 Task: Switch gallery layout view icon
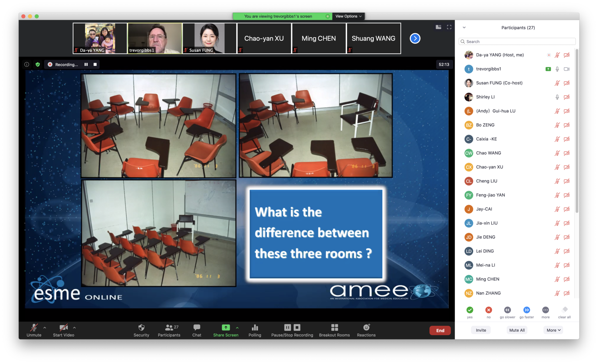point(438,27)
